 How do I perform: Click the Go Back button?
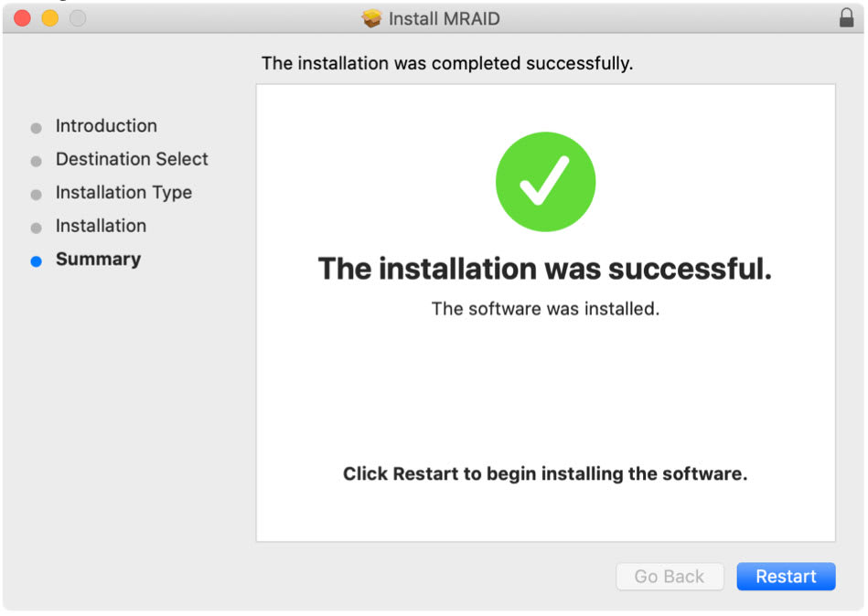click(670, 576)
